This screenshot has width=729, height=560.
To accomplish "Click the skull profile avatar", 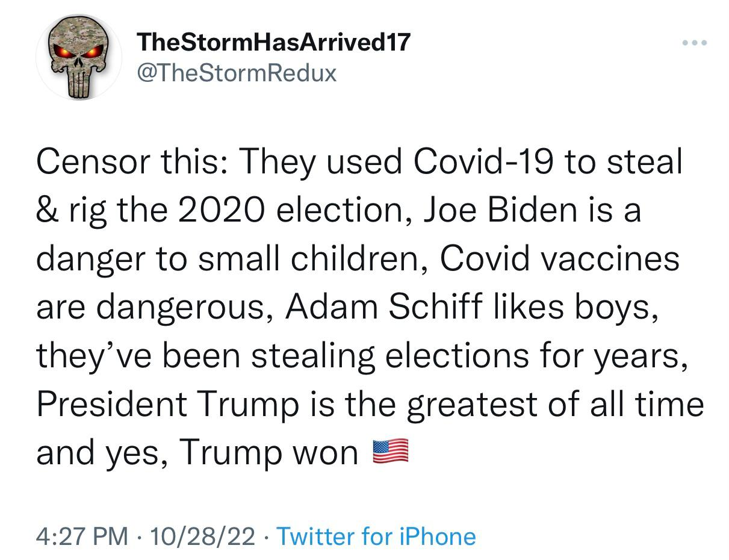I will click(79, 57).
